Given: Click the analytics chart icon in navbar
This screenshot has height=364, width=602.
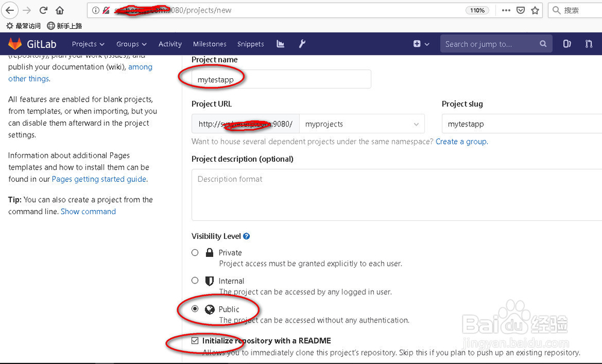Looking at the screenshot, I should click(280, 43).
